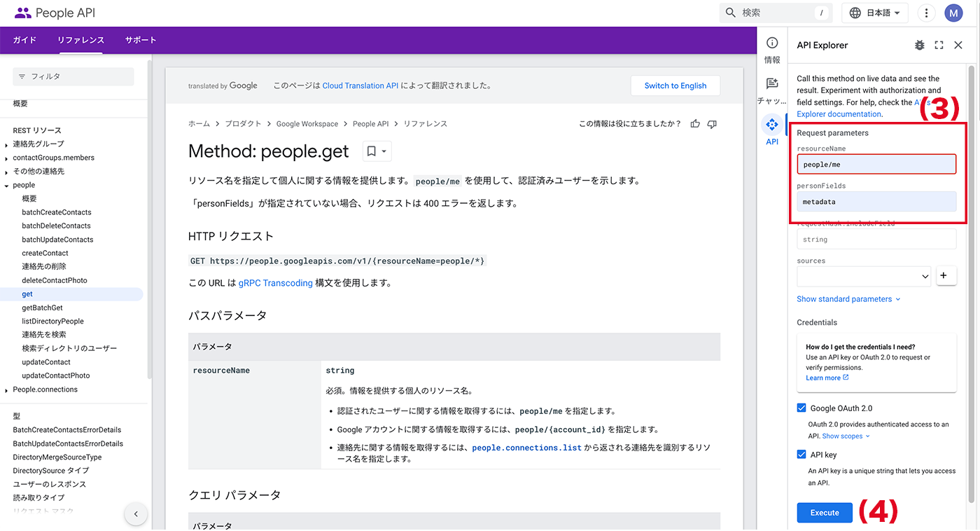Select batchDeleteContacts in sidebar
Screen dimensions: 980x531
(56, 226)
